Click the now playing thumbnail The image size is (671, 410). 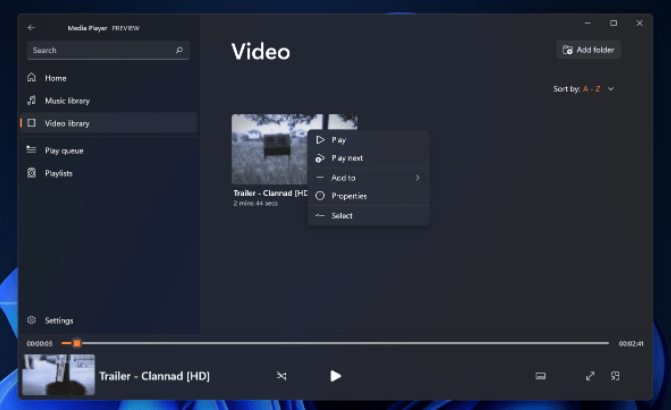pyautogui.click(x=59, y=374)
